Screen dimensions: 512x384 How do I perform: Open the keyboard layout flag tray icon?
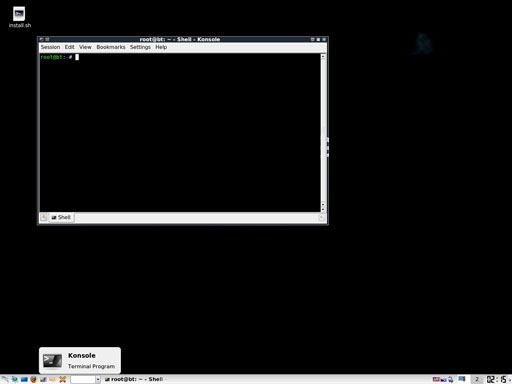(x=436, y=379)
